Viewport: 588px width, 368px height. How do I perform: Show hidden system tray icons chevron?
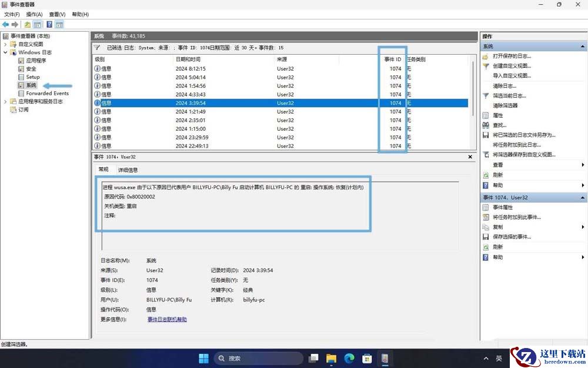(x=486, y=359)
